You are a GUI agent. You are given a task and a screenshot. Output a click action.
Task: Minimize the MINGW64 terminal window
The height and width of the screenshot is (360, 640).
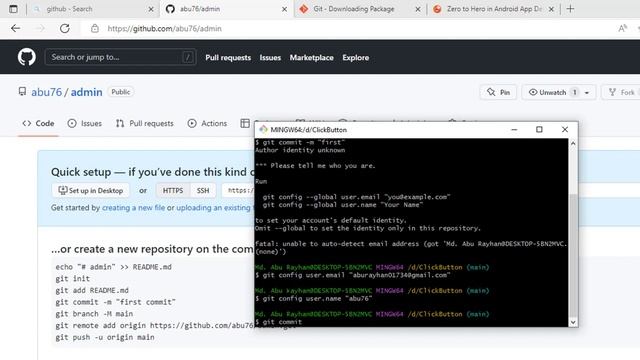point(514,129)
